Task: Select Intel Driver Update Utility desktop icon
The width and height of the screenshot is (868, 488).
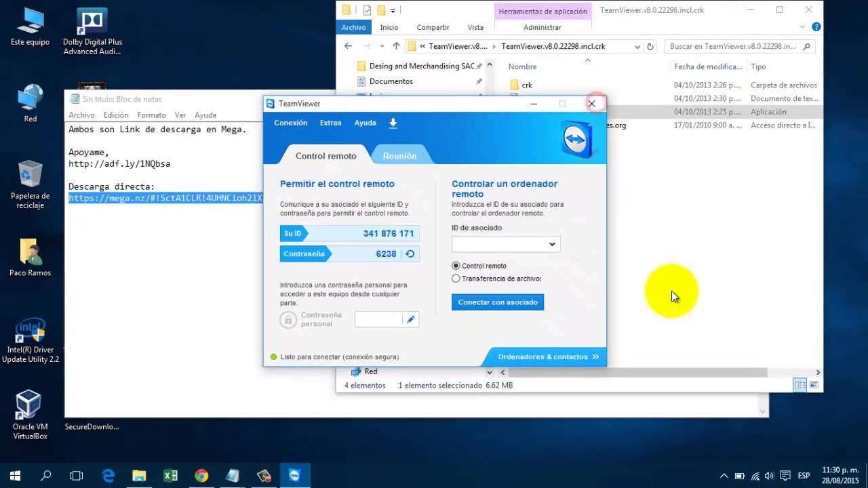Action: coord(30,341)
